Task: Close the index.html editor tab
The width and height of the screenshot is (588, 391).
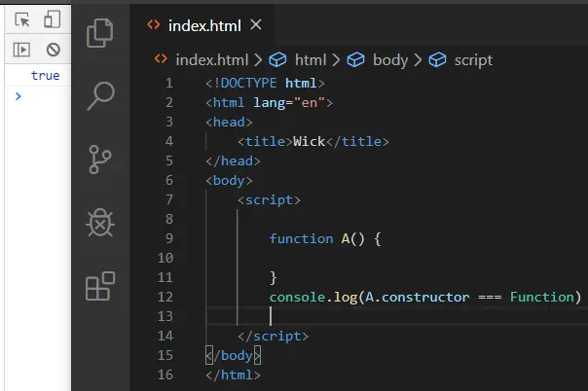Action: click(x=256, y=25)
